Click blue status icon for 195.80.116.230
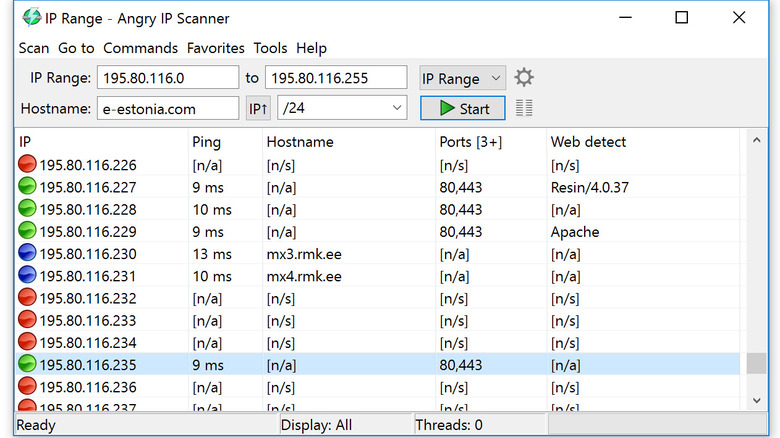780x438 pixels. point(28,254)
